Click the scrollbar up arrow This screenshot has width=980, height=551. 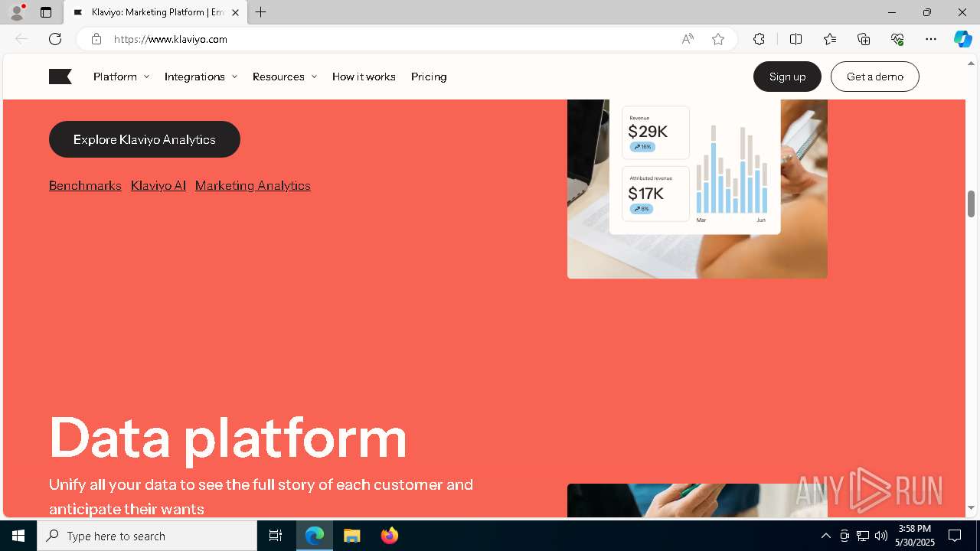pyautogui.click(x=971, y=63)
